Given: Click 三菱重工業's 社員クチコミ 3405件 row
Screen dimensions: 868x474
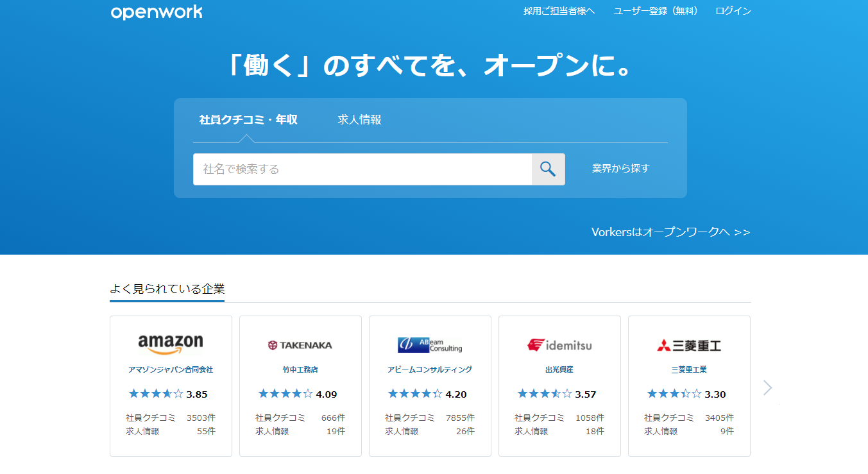Looking at the screenshot, I should pos(689,418).
